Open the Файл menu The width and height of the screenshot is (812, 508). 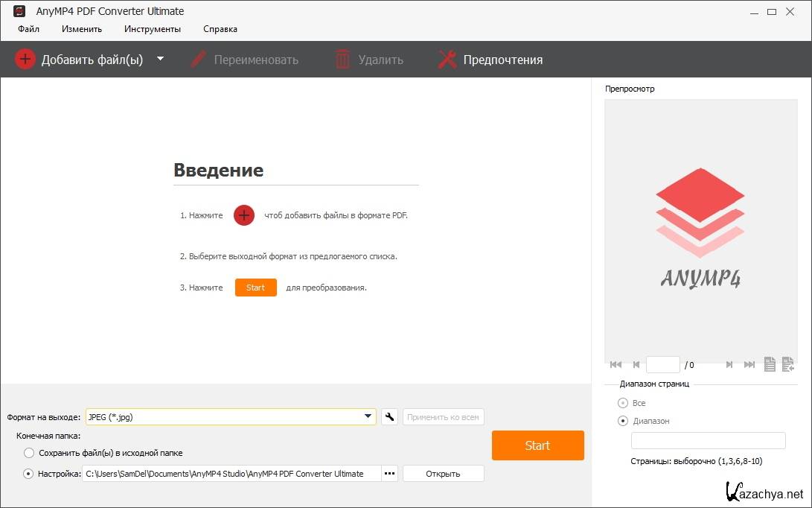28,29
